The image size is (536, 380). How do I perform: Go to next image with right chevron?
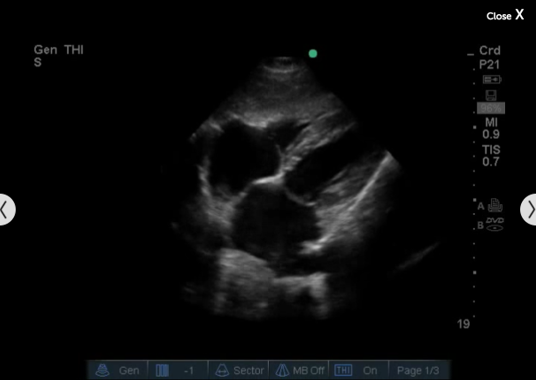click(528, 209)
